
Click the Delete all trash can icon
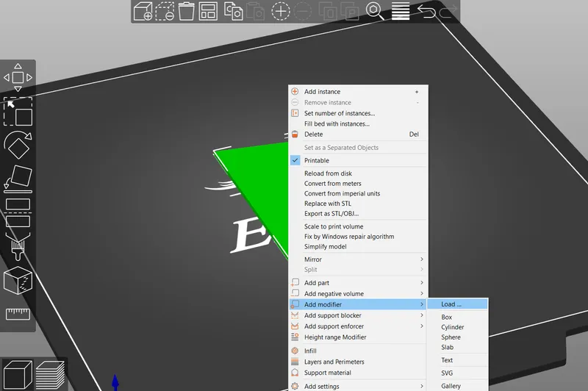[x=187, y=11]
